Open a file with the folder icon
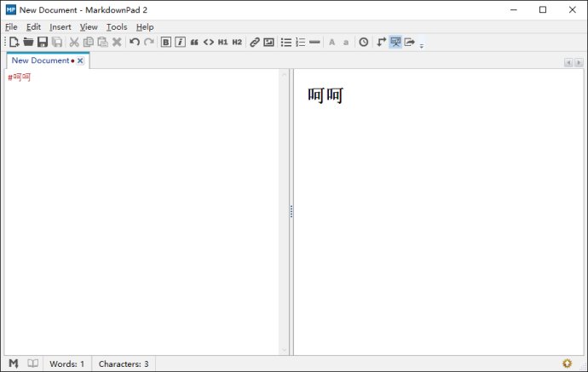The height and width of the screenshot is (372, 588). 28,42
